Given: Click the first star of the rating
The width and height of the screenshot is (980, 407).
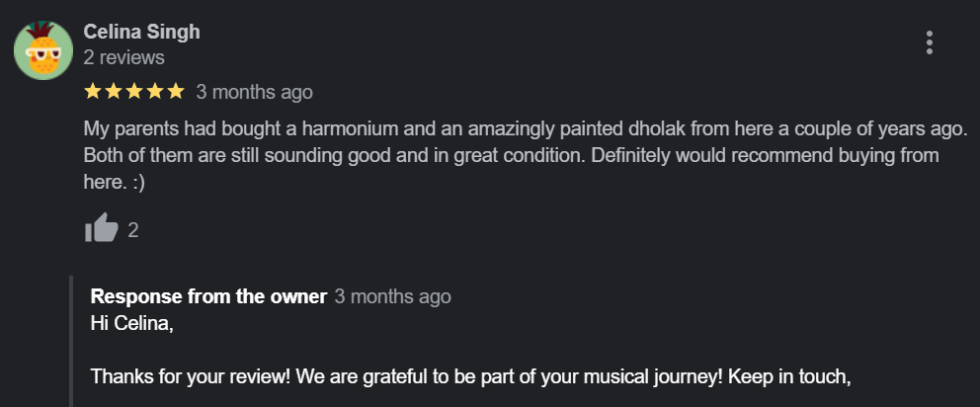Looking at the screenshot, I should (93, 92).
